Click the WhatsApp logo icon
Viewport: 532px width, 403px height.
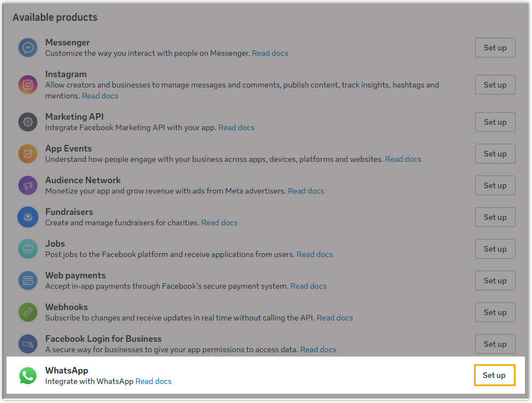coord(28,376)
